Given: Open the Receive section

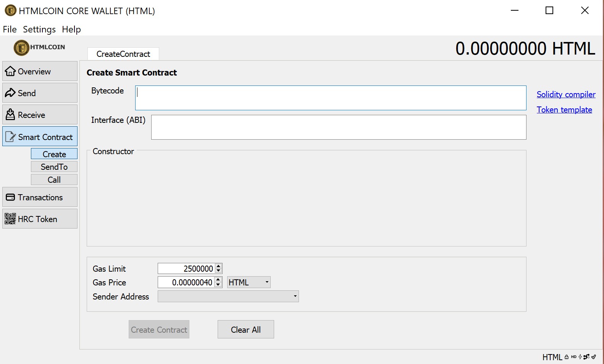Looking at the screenshot, I should click(40, 115).
